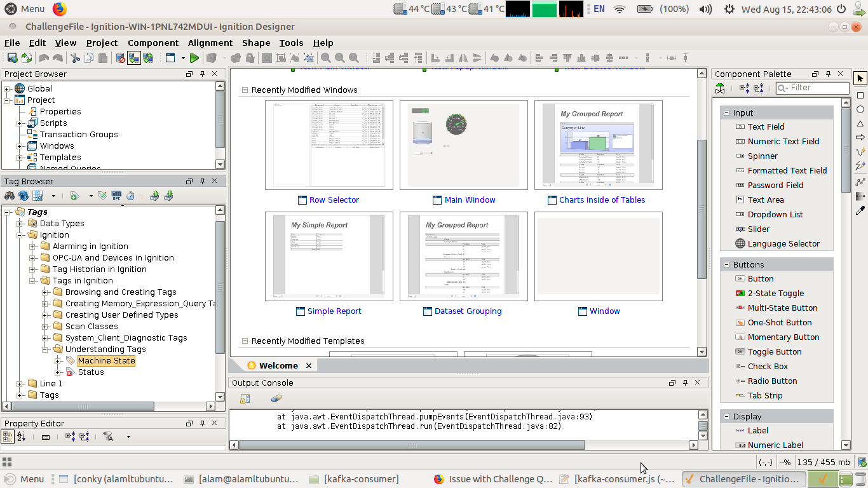Click the Cut scissors icon
This screenshot has height=488, width=868.
(x=75, y=58)
